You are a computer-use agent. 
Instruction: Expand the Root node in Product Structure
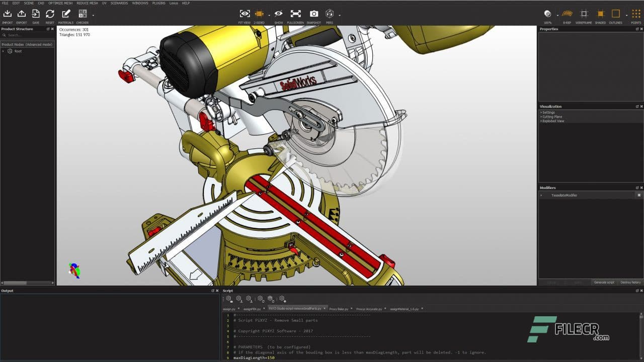tap(3, 51)
